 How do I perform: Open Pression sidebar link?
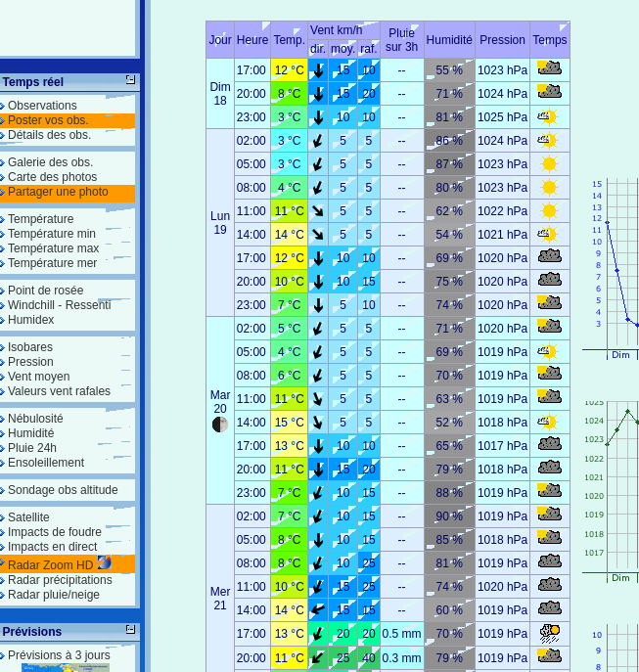click(30, 362)
